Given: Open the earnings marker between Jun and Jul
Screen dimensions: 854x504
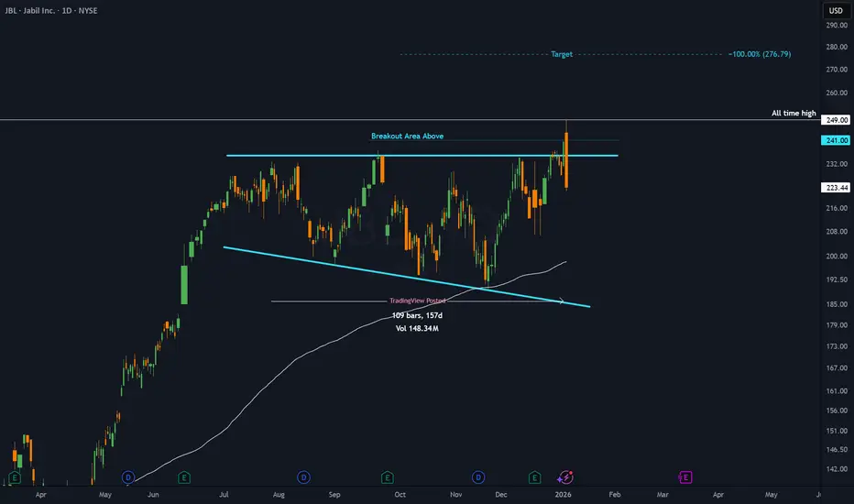Looking at the screenshot, I should click(184, 477).
